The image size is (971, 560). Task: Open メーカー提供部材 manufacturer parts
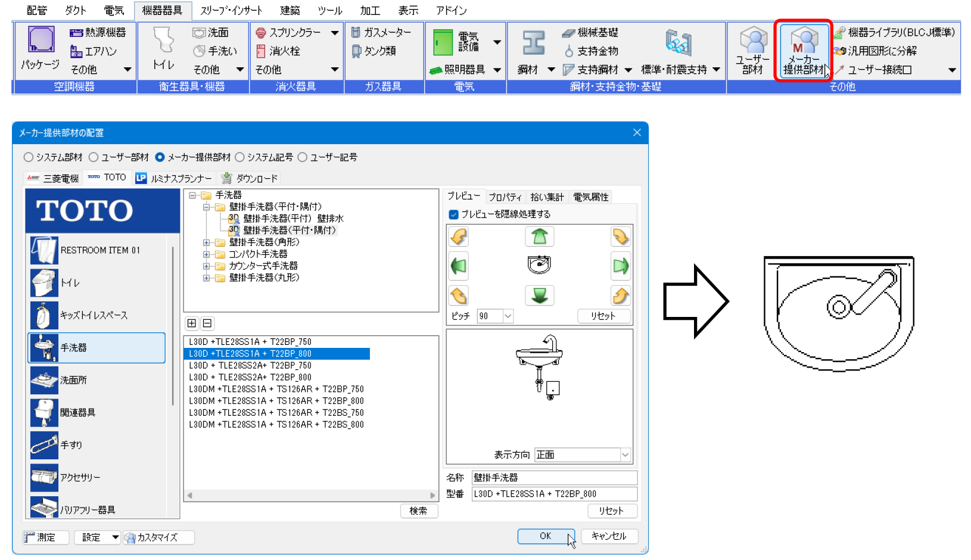click(804, 51)
